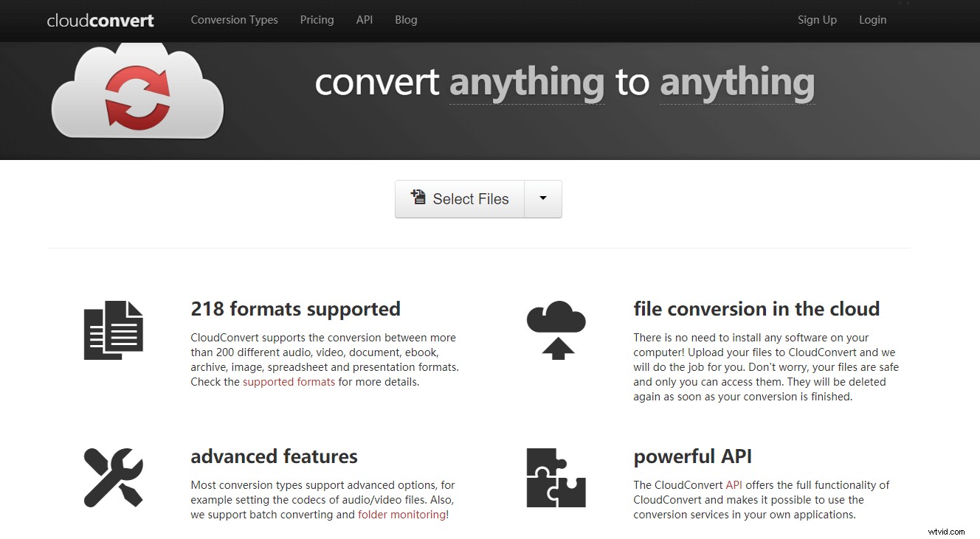Open the supported formats link
The width and height of the screenshot is (980, 539).
(288, 381)
